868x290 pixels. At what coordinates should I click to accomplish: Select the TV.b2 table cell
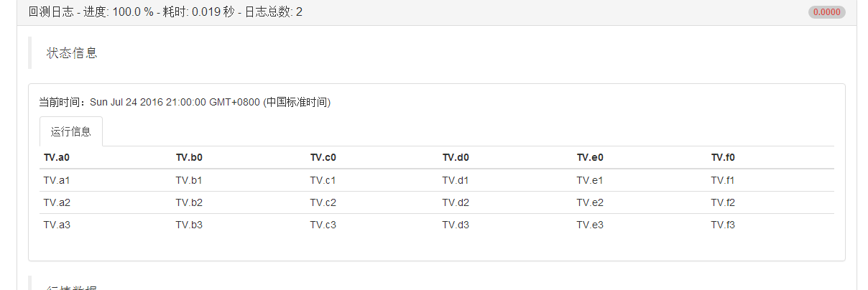tap(189, 202)
